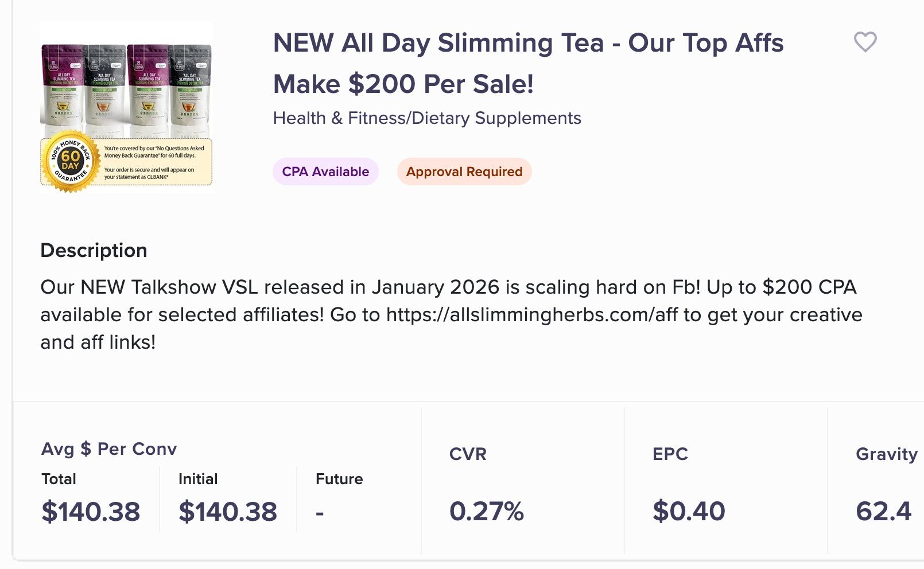Select the Initial $140.38 value

click(228, 511)
